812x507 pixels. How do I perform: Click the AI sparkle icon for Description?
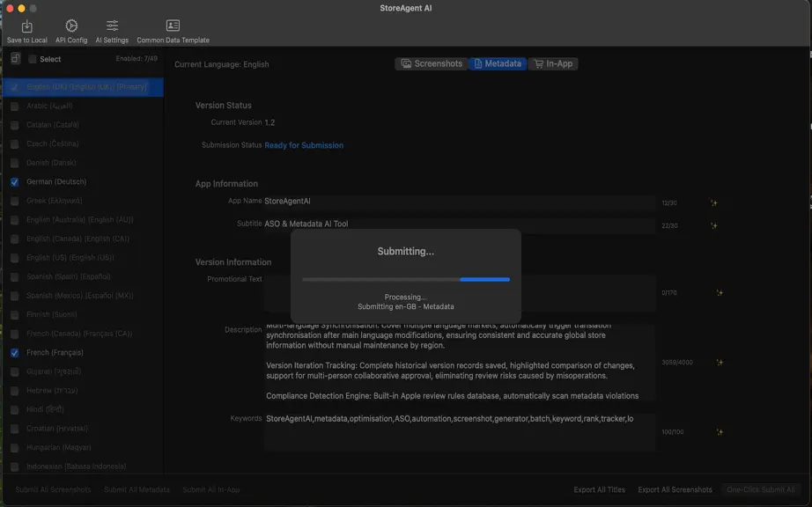[720, 362]
